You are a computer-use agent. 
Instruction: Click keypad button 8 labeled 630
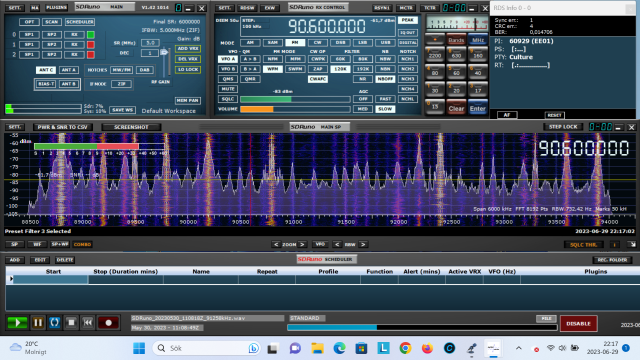[456, 54]
